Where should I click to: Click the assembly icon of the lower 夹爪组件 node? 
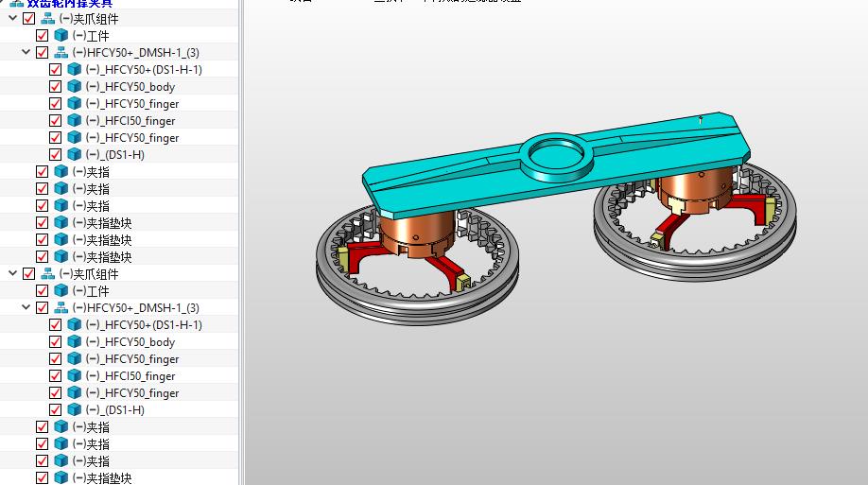point(47,274)
